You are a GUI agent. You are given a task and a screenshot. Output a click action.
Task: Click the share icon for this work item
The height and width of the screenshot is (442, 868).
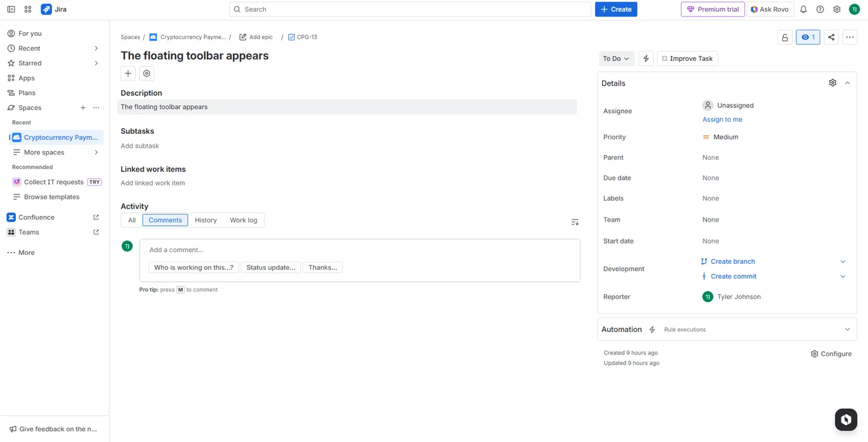pos(831,37)
